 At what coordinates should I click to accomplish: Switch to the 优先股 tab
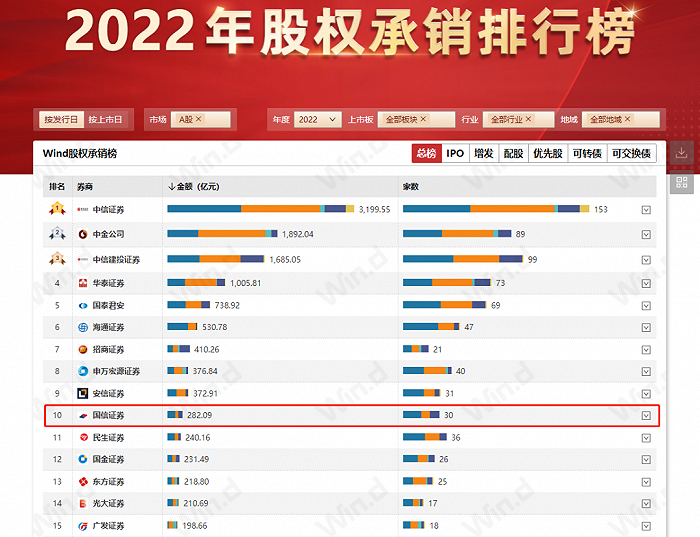[548, 154]
